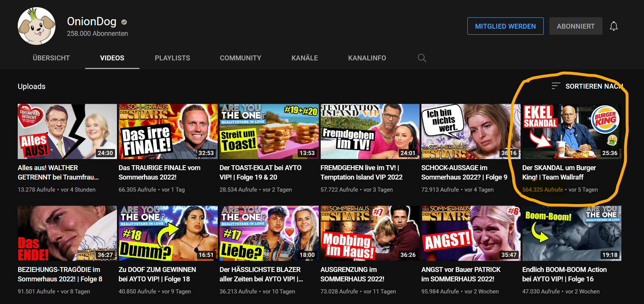Play the Streit um Toast video thumbnail
The image size is (644, 304).
coord(269,131)
